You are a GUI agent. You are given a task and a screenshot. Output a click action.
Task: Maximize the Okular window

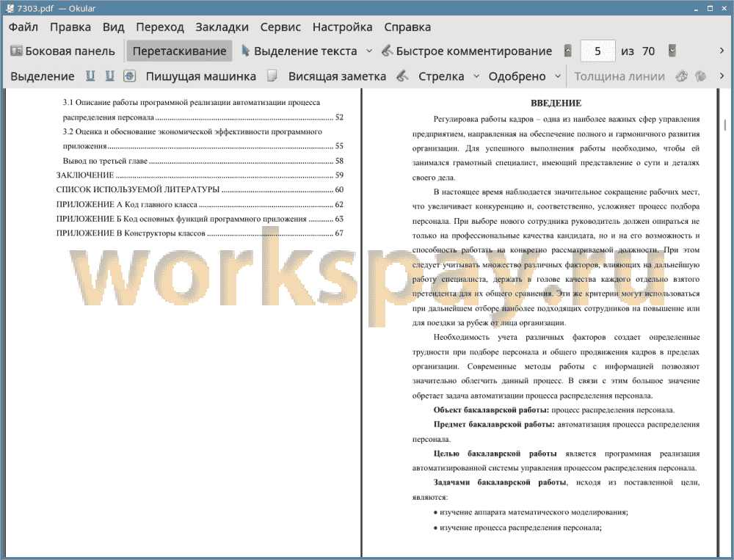[710, 8]
